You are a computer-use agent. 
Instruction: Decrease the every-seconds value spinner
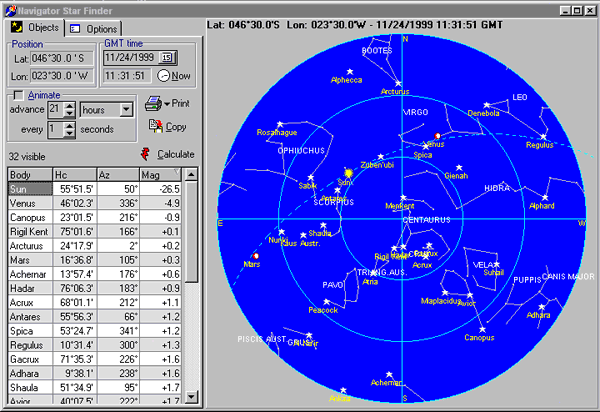click(70, 135)
